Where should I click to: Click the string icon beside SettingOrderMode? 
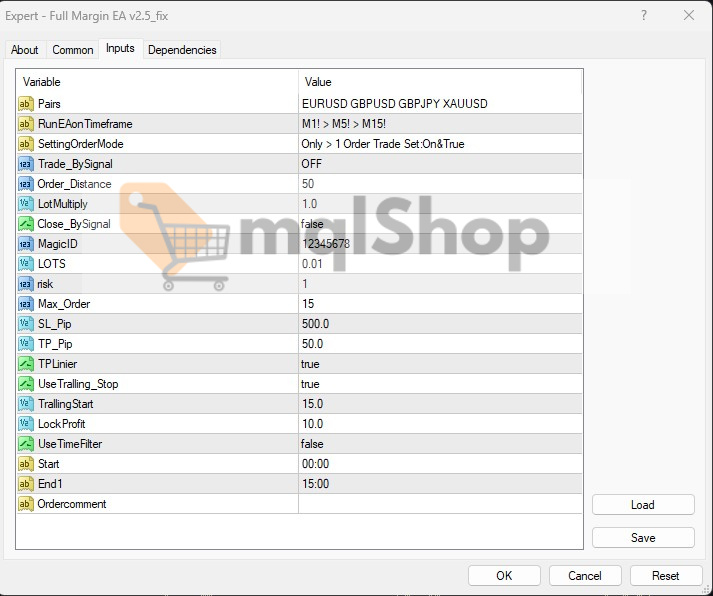pyautogui.click(x=26, y=144)
